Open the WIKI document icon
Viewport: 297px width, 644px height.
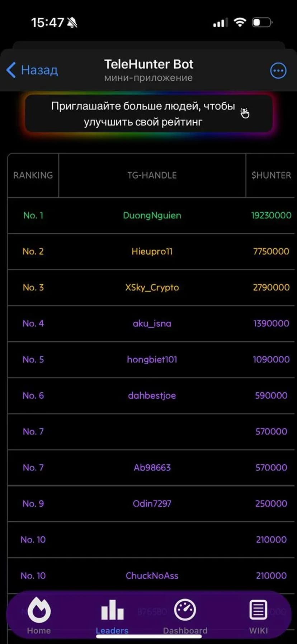coord(258,610)
